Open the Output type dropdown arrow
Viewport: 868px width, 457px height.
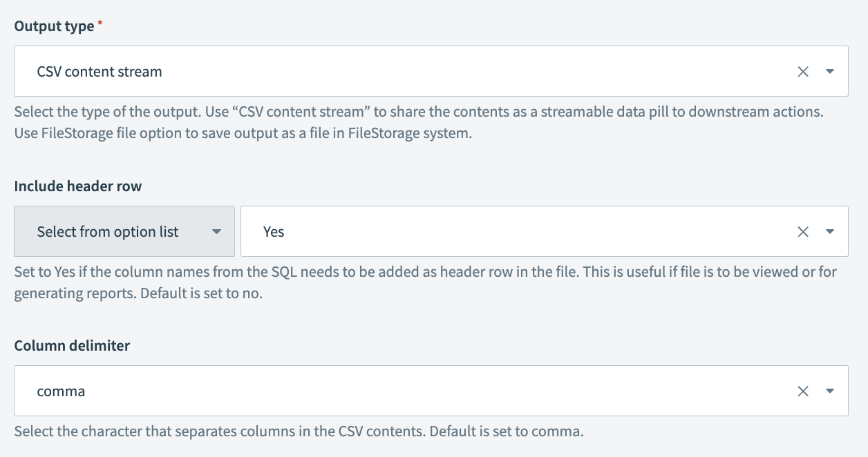pos(830,72)
